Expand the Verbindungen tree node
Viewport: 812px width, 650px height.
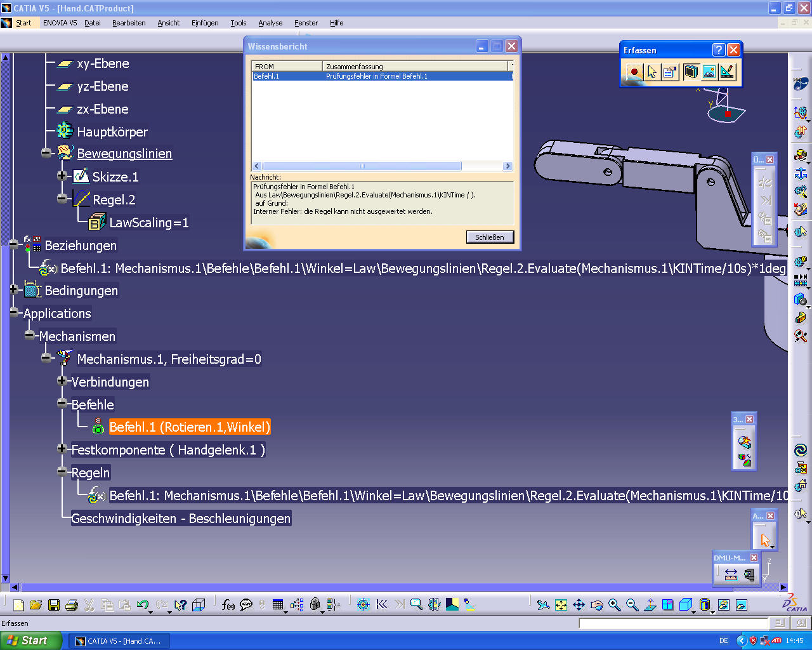62,381
